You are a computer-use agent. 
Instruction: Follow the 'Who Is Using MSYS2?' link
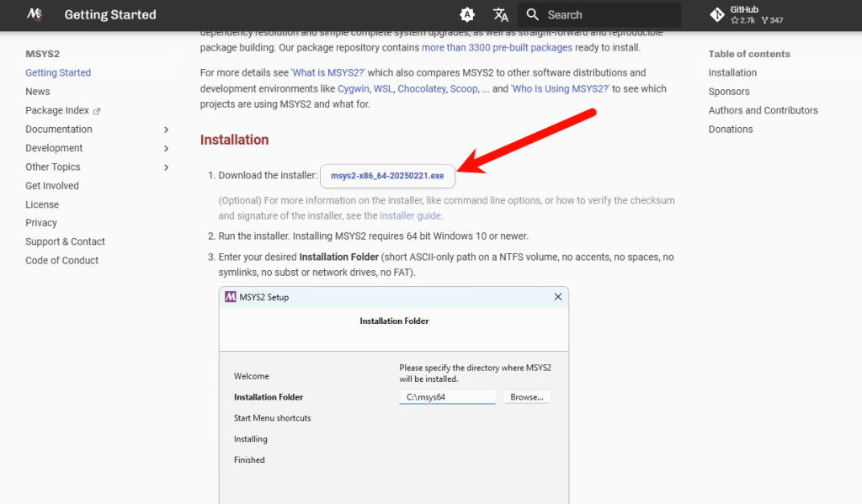pos(560,88)
